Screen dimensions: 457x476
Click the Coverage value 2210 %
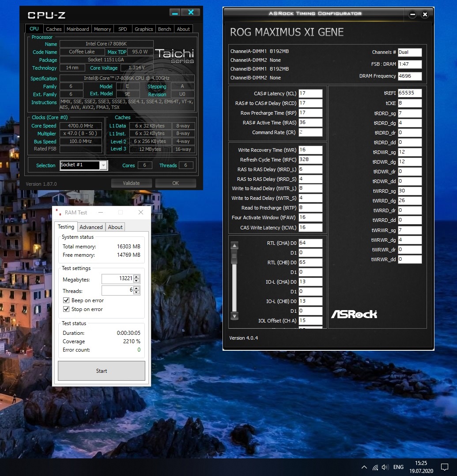(132, 341)
